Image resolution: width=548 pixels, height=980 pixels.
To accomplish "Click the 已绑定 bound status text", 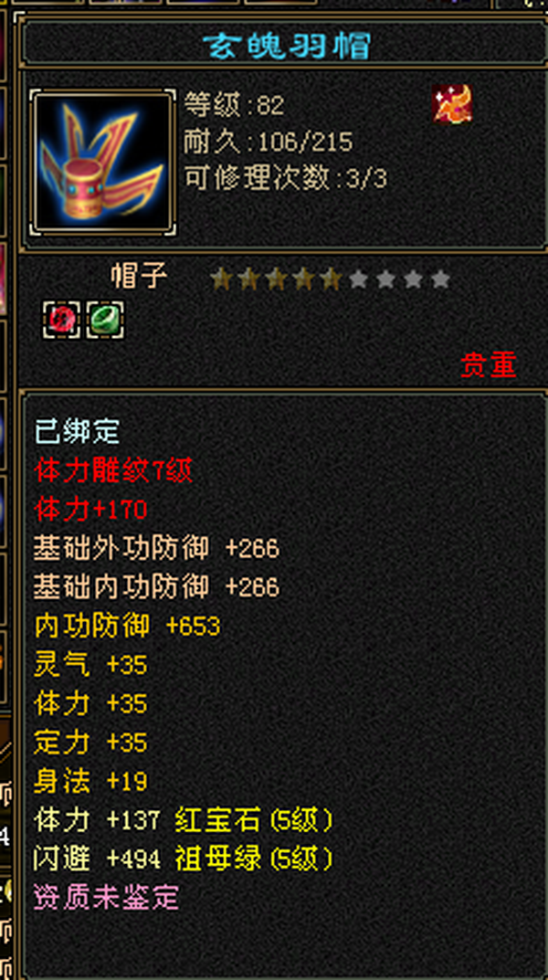I will pyautogui.click(x=77, y=432).
